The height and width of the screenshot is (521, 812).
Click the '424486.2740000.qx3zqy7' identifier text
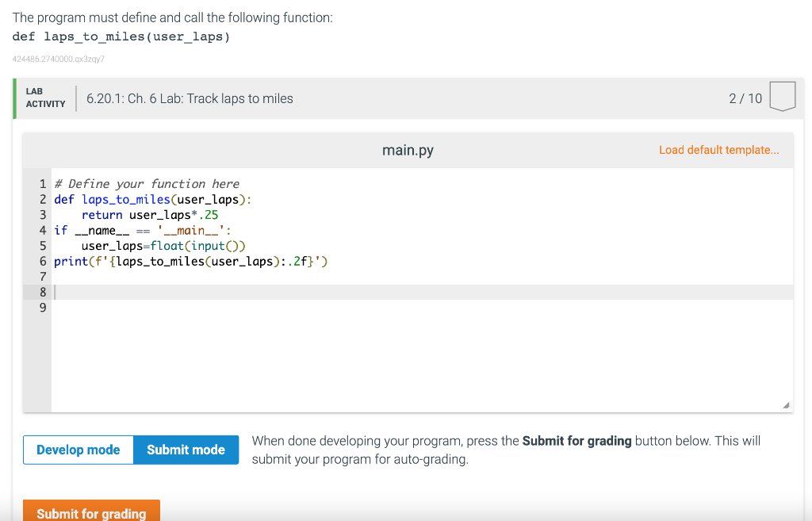click(x=59, y=59)
